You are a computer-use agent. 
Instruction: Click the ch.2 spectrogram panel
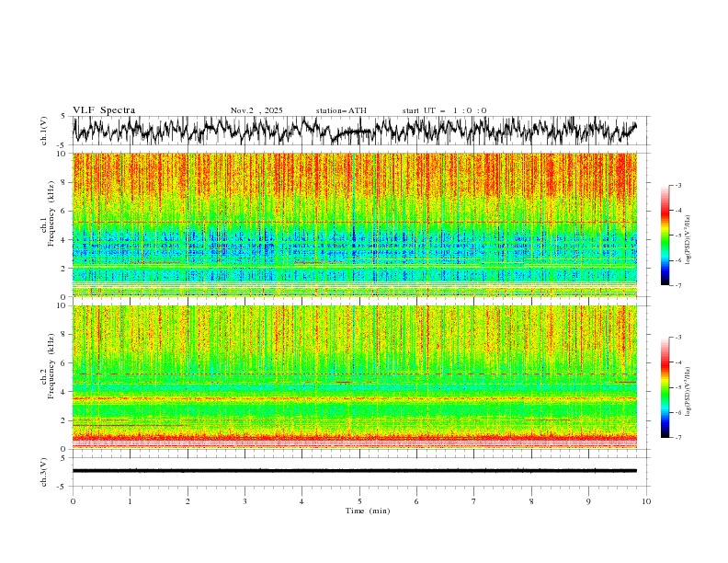(x=355, y=377)
